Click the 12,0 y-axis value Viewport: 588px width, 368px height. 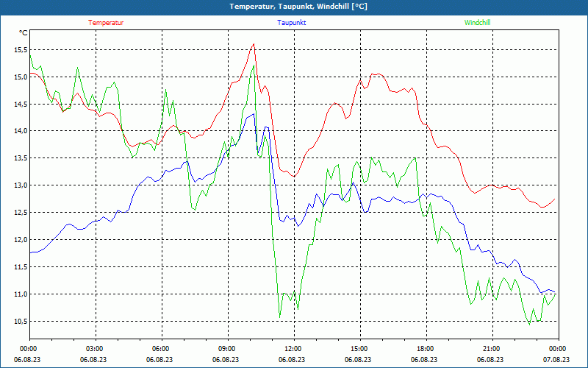[x=21, y=240]
